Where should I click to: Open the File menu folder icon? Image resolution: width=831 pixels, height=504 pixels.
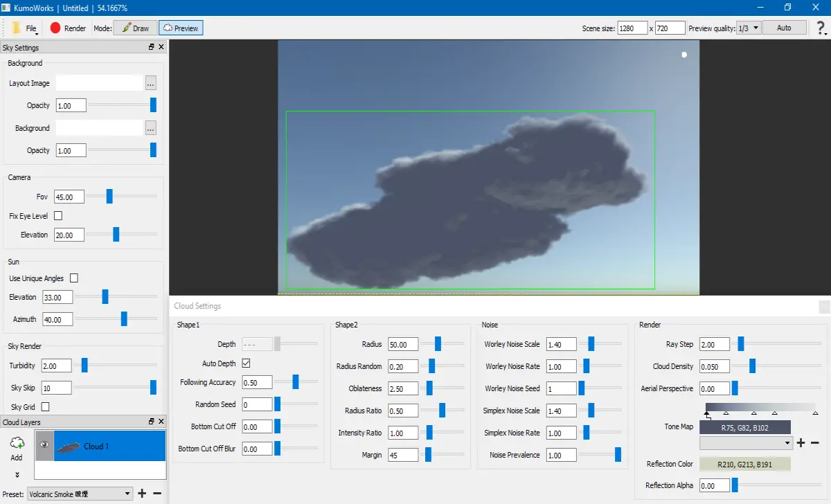[x=17, y=28]
